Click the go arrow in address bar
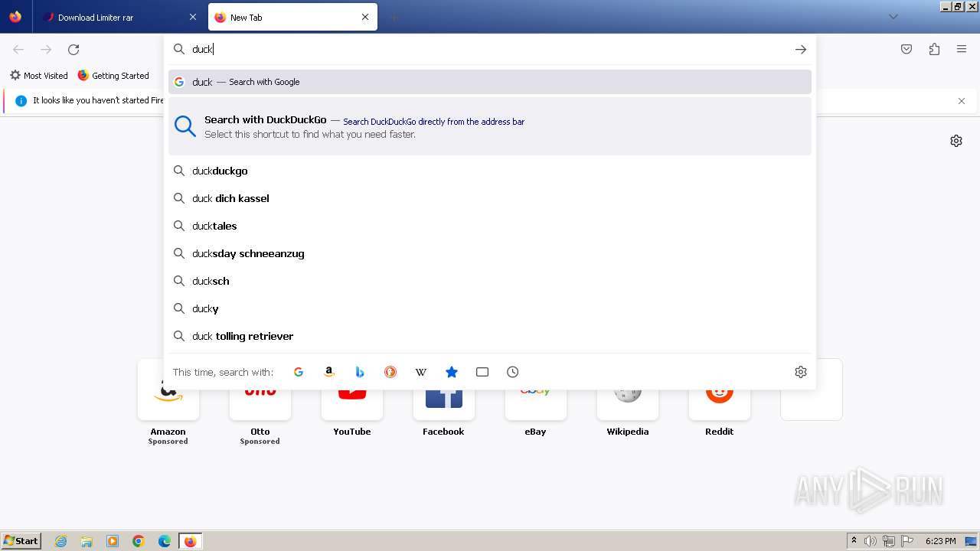Image resolution: width=980 pixels, height=551 pixels. [801, 49]
